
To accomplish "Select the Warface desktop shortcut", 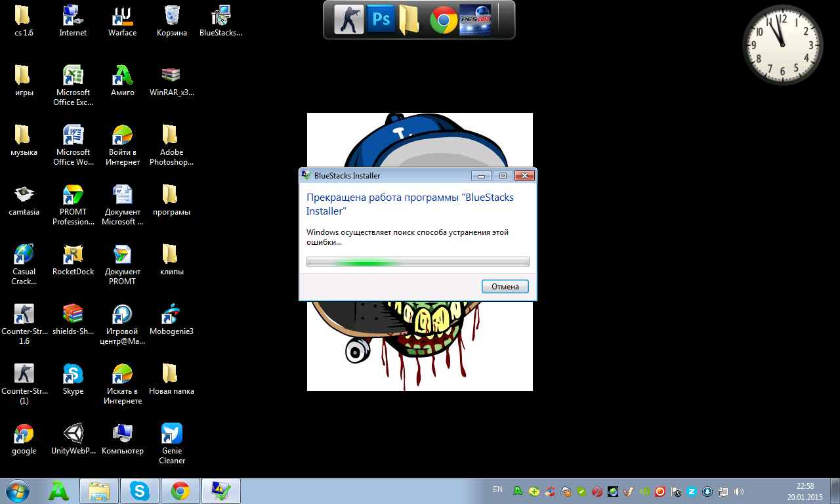I will click(123, 21).
